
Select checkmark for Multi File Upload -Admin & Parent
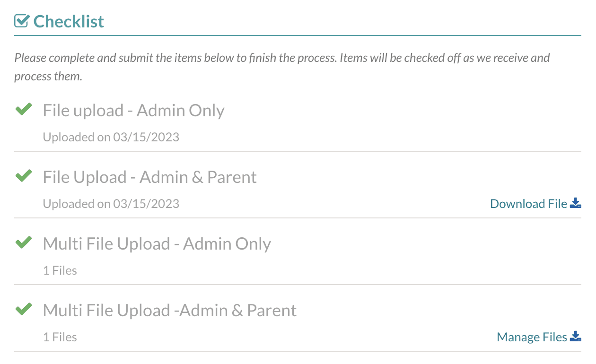[24, 310]
